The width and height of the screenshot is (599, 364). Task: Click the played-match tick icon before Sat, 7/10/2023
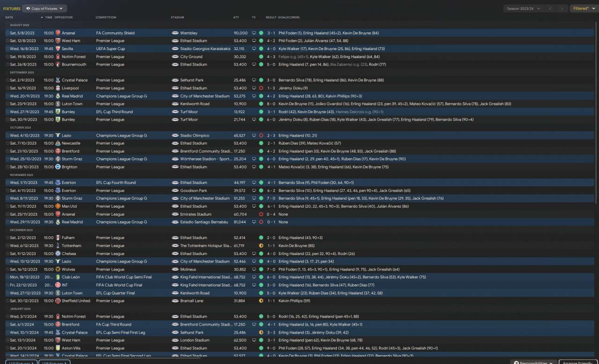7,143
